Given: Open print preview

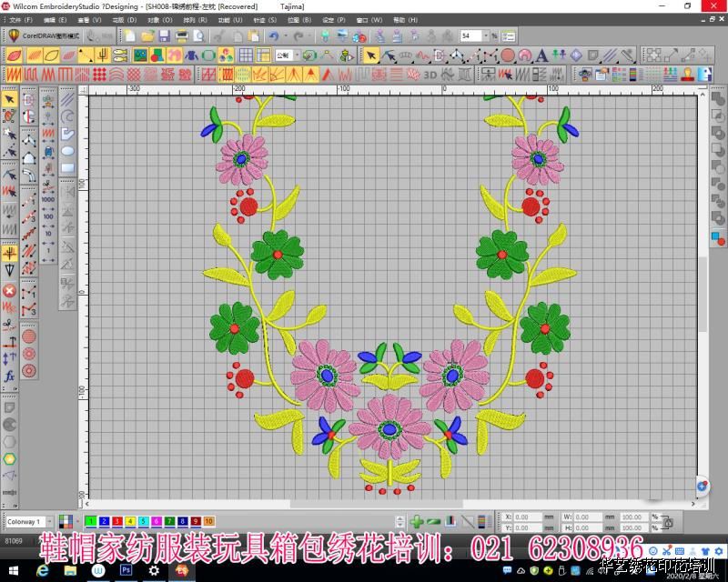Looking at the screenshot, I should click(x=198, y=35).
